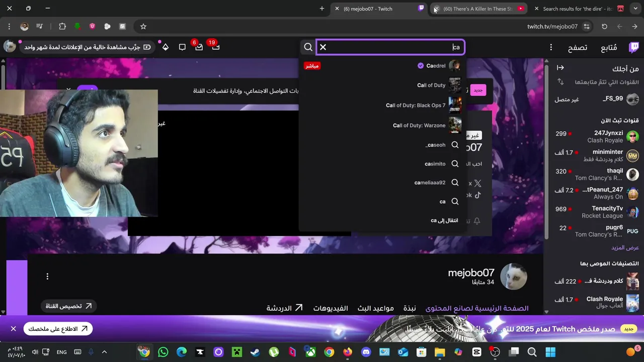Clear the search box with X
The image size is (644, 362).
coord(323,47)
